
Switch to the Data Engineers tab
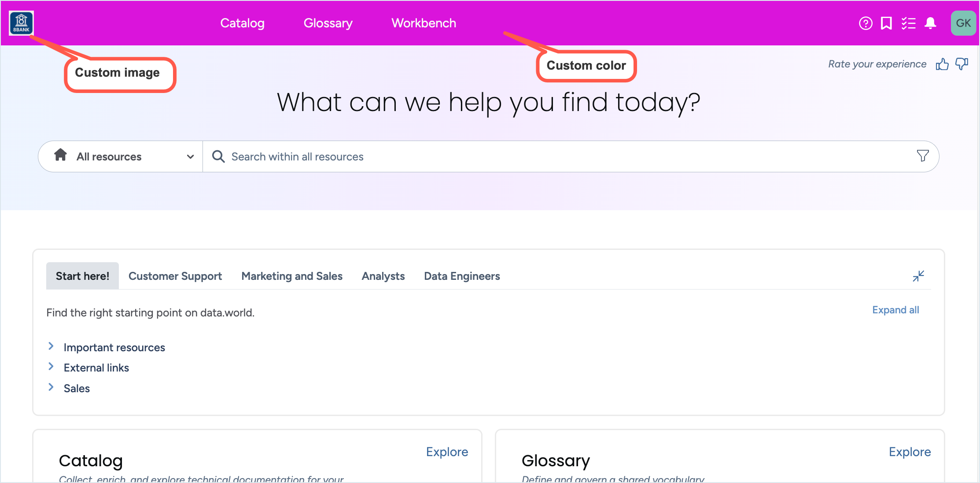point(462,276)
